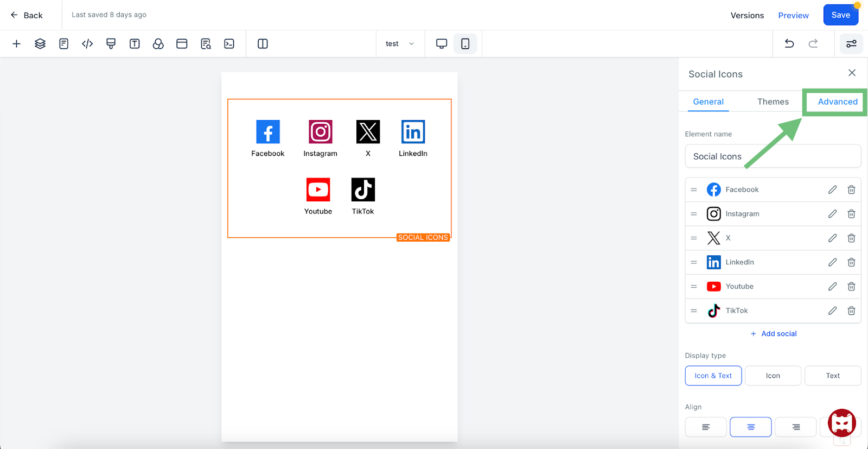Delete the TikTok social item
The image size is (868, 449).
coord(851,311)
